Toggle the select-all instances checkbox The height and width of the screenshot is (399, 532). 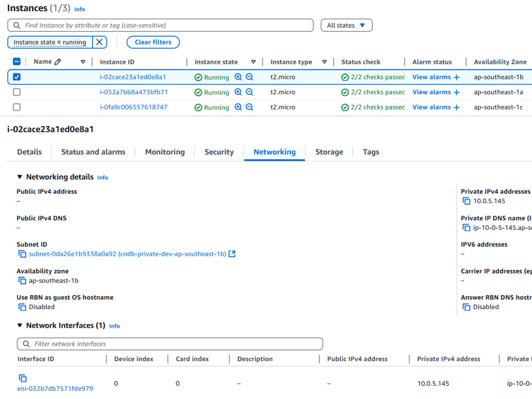[x=16, y=62]
